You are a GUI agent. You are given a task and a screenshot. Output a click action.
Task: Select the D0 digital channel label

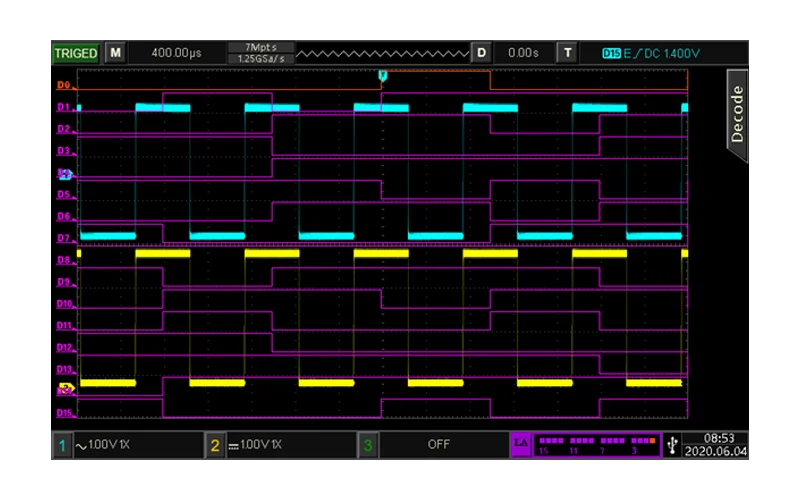click(x=62, y=87)
